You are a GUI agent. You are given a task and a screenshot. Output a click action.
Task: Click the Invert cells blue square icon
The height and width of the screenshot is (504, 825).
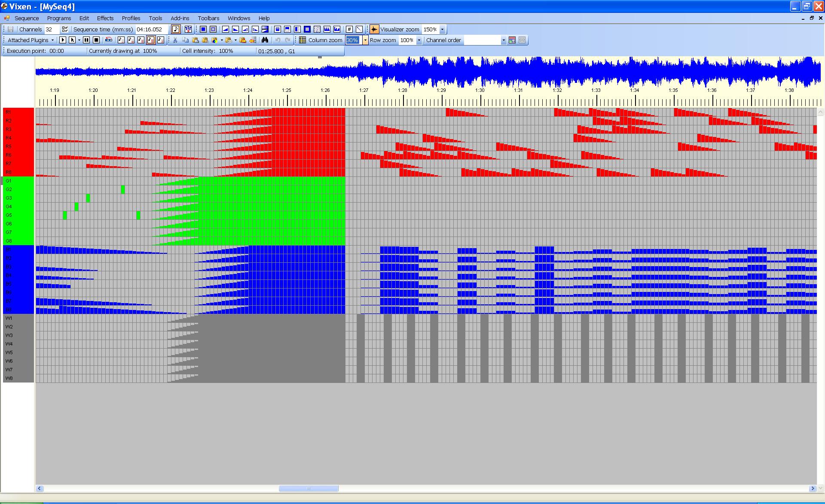307,29
